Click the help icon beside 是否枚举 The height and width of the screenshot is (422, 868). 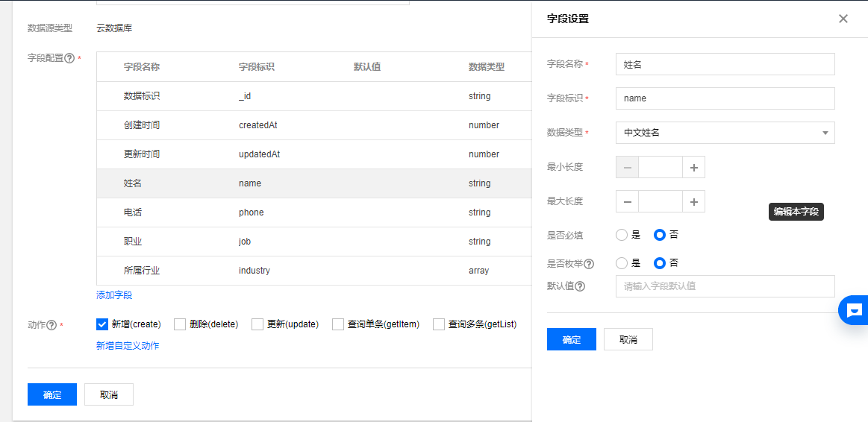coord(589,264)
